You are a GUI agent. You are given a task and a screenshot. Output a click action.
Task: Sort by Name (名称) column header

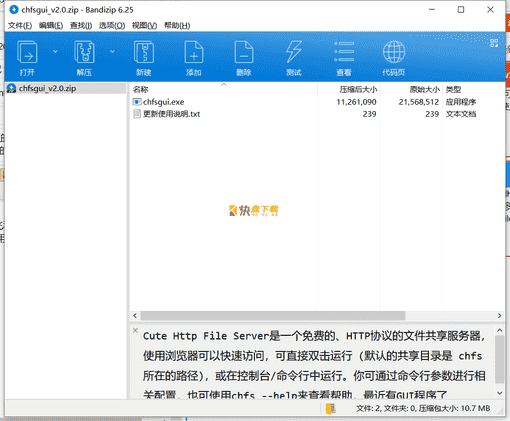click(x=223, y=89)
